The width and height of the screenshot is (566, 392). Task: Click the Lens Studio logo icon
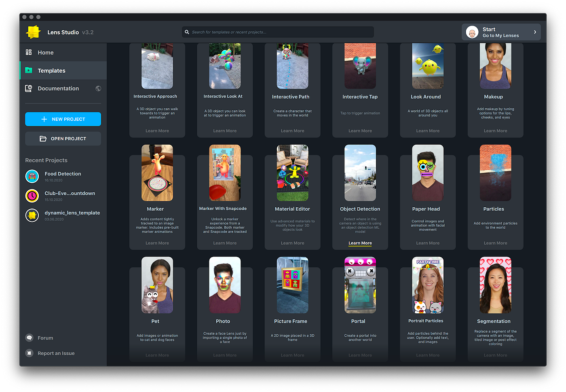[x=33, y=32]
